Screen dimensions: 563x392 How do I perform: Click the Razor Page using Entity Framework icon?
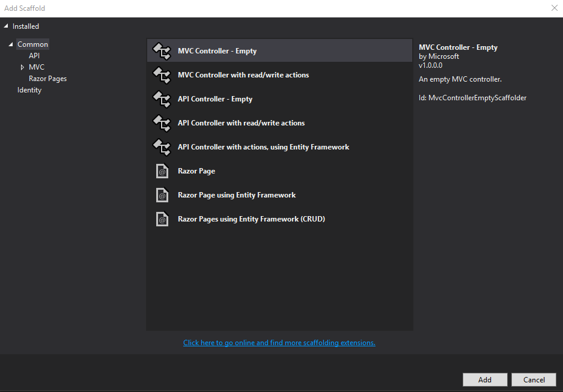(162, 194)
